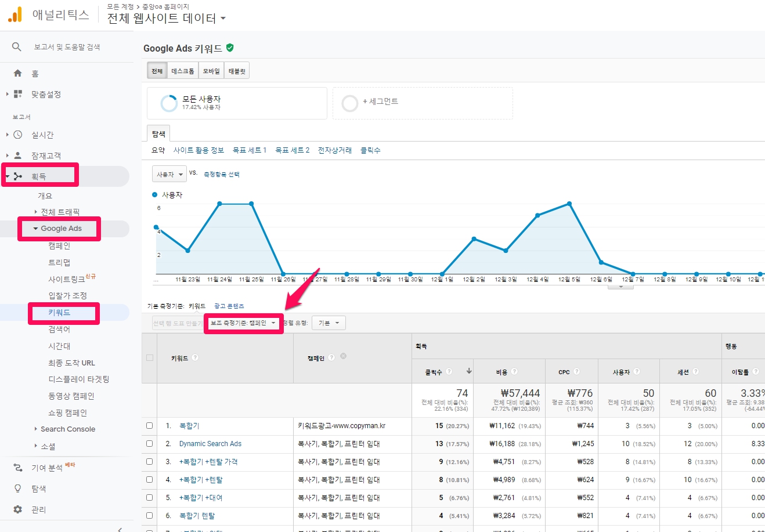Remove 캠페인 secondary dimension column icon
The image size is (765, 532).
pyautogui.click(x=344, y=356)
